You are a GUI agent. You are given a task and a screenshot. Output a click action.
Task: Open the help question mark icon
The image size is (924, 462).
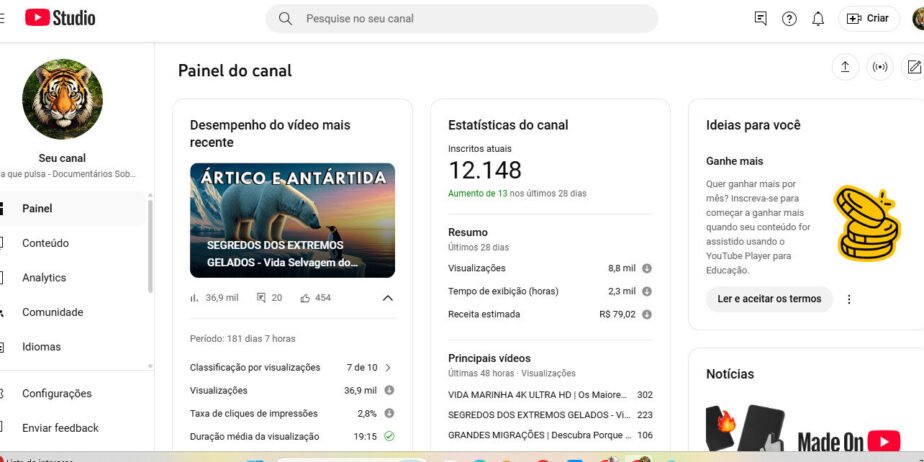(789, 19)
